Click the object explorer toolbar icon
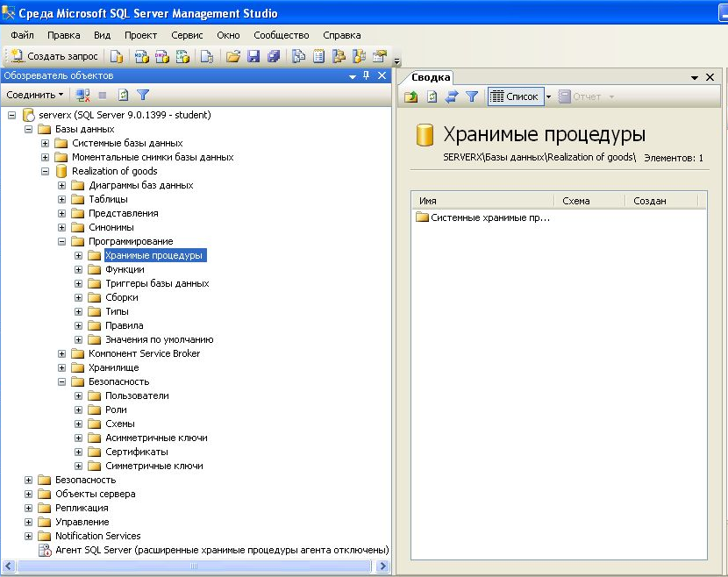728x577 pixels. 339,57
